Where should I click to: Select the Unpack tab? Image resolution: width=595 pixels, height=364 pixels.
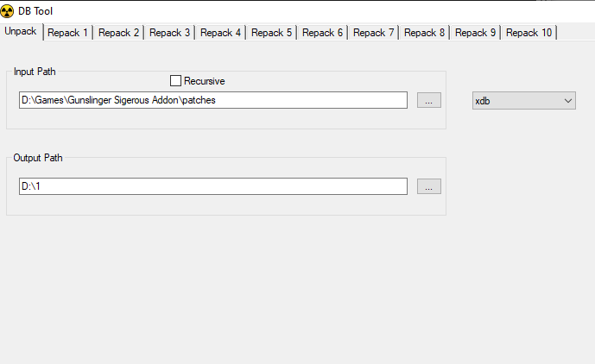point(21,32)
